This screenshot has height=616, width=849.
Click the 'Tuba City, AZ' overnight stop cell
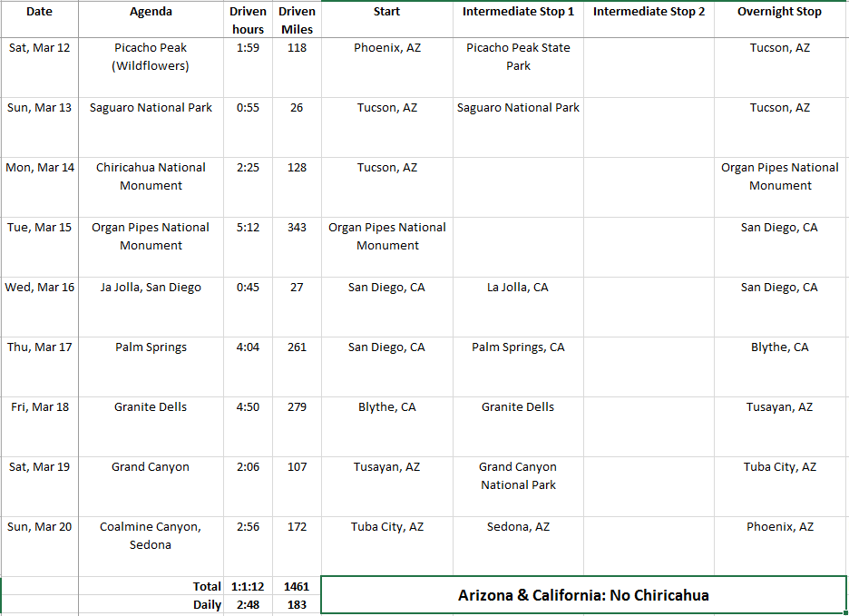coord(780,467)
